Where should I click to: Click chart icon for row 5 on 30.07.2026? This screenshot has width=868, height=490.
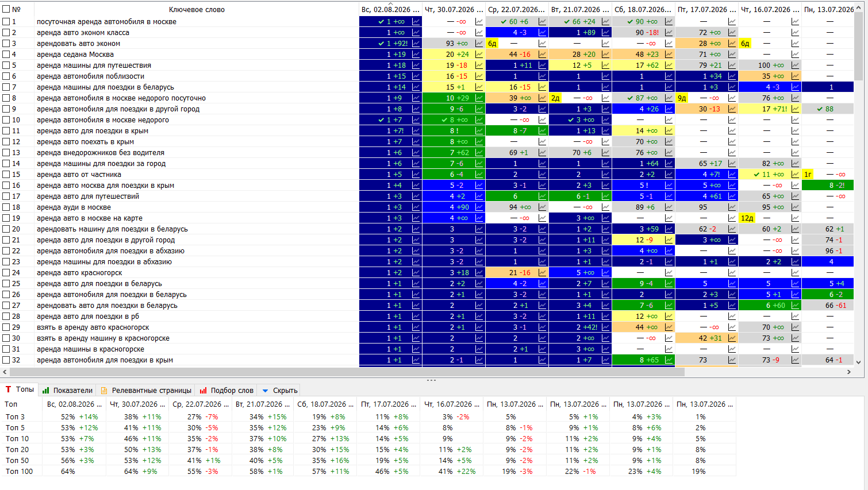(x=479, y=65)
